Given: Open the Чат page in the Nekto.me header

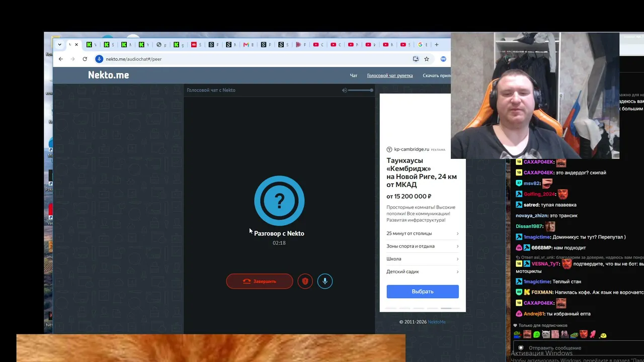Looking at the screenshot, I should pyautogui.click(x=354, y=75).
